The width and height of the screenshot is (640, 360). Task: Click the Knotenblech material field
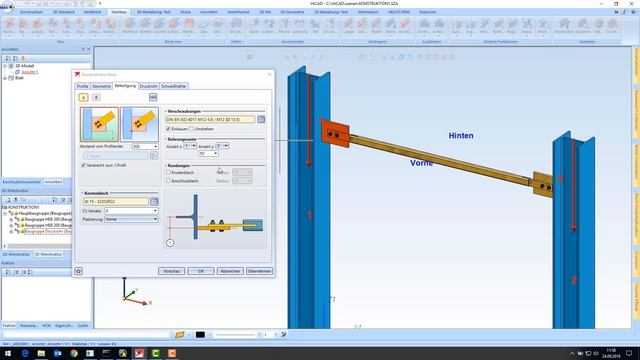click(x=116, y=201)
